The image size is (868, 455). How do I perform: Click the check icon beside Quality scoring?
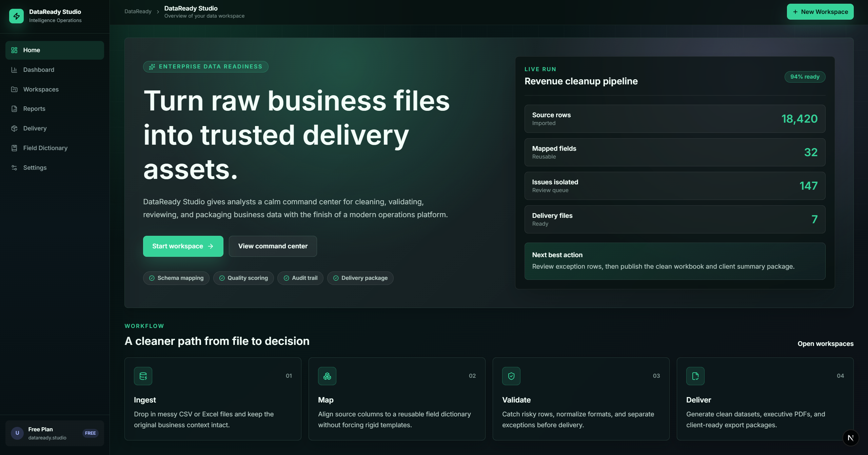pyautogui.click(x=222, y=278)
